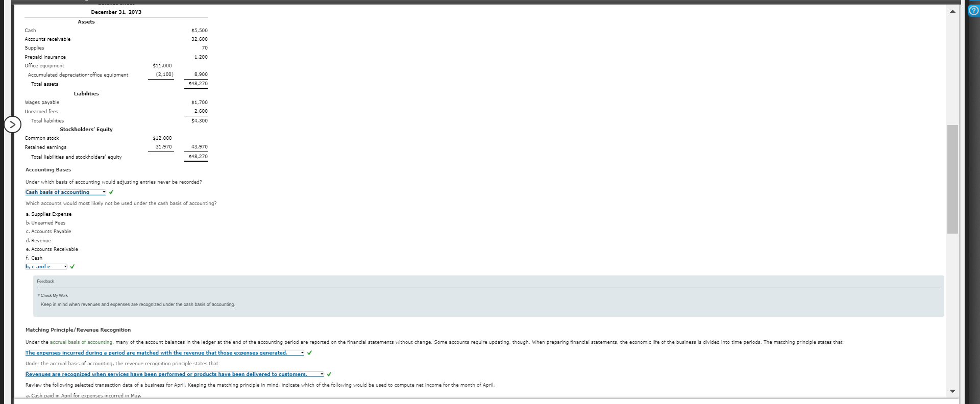Open the revenue recognition principle dropdown
980x404 pixels.
[175, 374]
